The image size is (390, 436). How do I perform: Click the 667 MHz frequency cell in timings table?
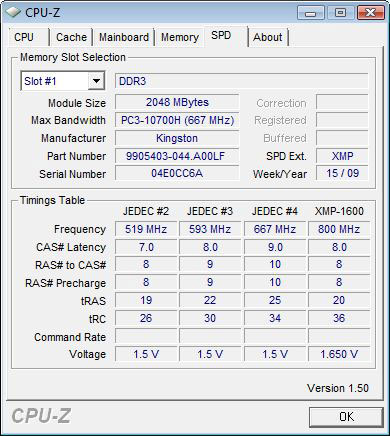(x=275, y=229)
